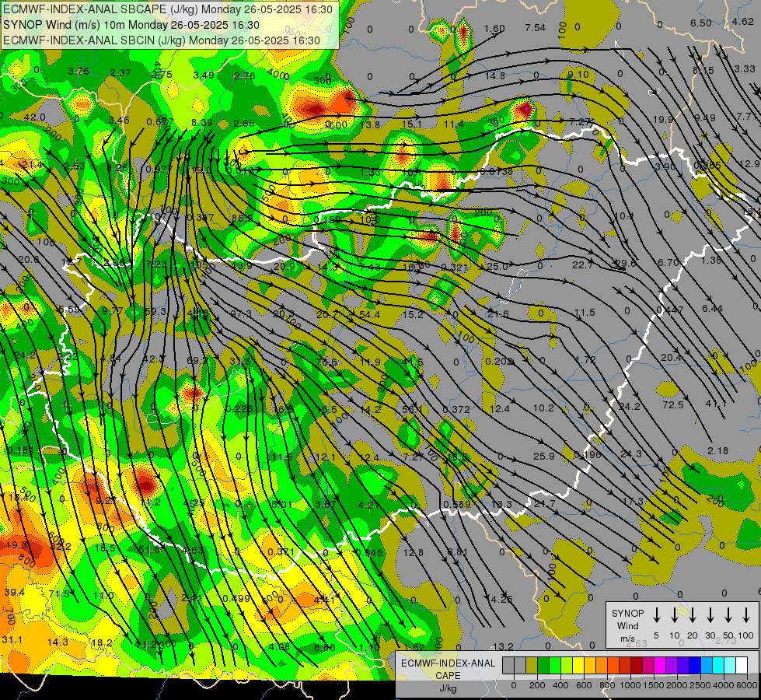This screenshot has height=700, width=761.
Task: Click the map value 0.447
Action: (x=670, y=310)
